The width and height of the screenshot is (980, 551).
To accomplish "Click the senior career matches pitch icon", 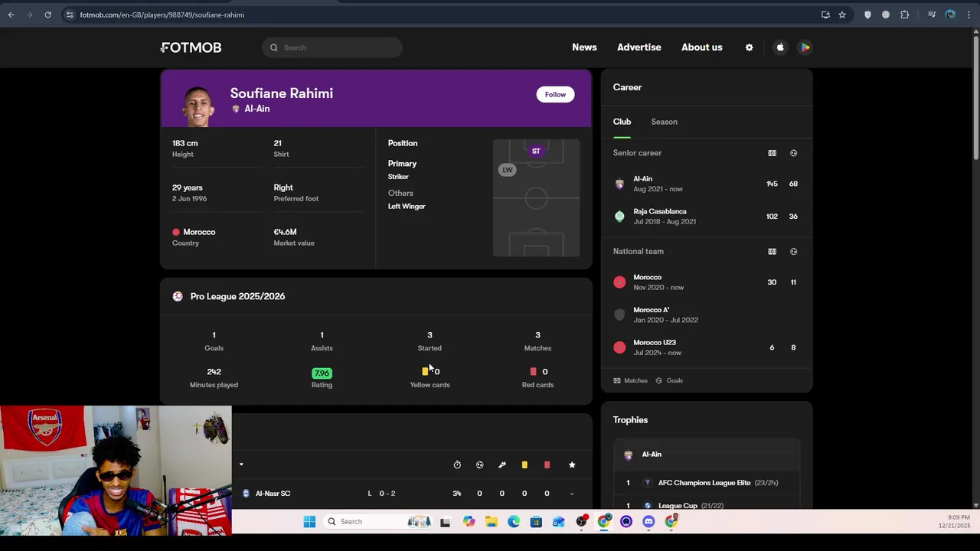I will click(x=772, y=153).
